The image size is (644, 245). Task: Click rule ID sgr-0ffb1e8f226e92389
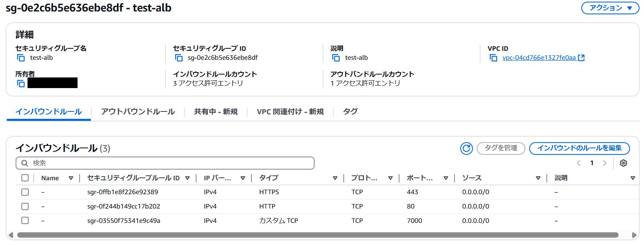(123, 192)
